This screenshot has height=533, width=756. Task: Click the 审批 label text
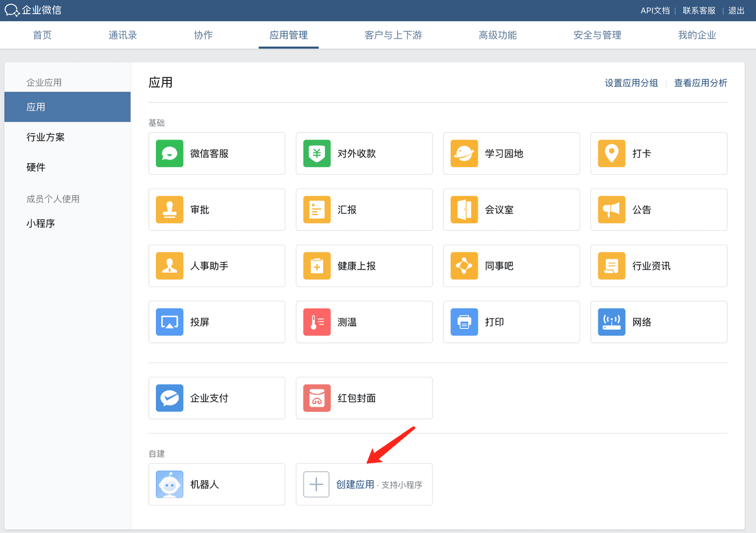tap(200, 210)
